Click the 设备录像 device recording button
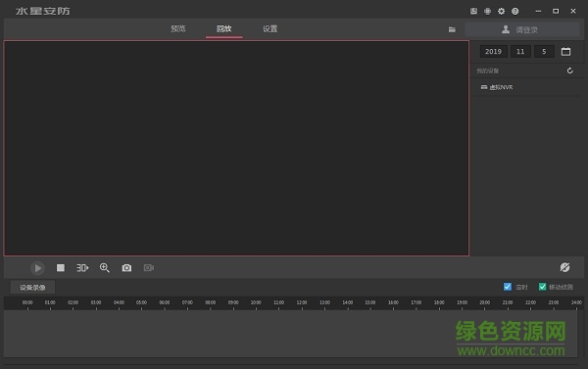The height and width of the screenshot is (369, 588). coord(32,288)
